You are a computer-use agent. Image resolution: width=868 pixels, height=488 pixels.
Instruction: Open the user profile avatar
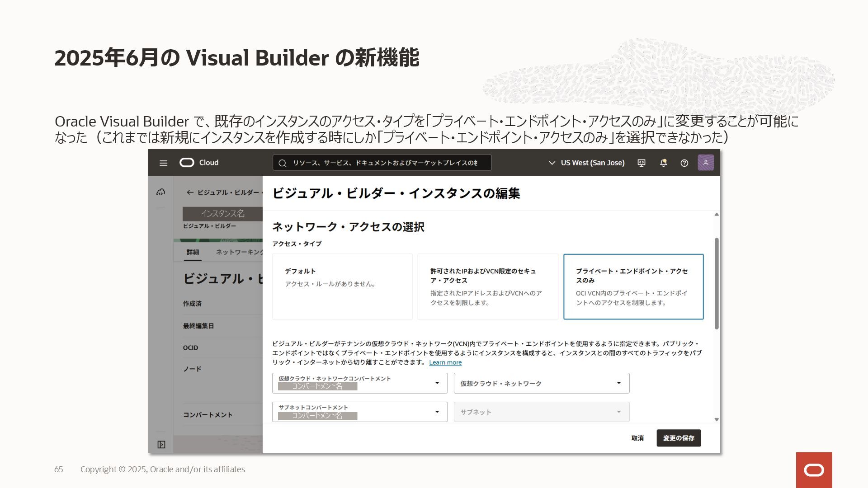[x=706, y=163]
